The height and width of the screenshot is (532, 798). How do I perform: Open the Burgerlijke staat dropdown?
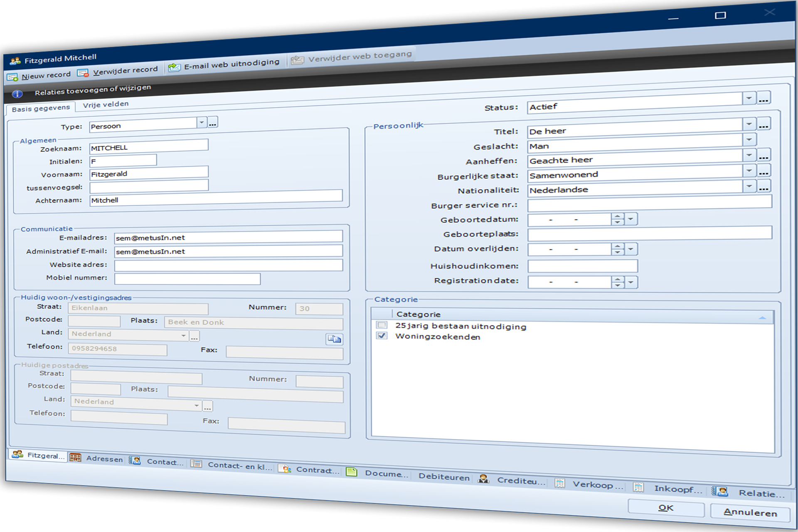click(749, 170)
